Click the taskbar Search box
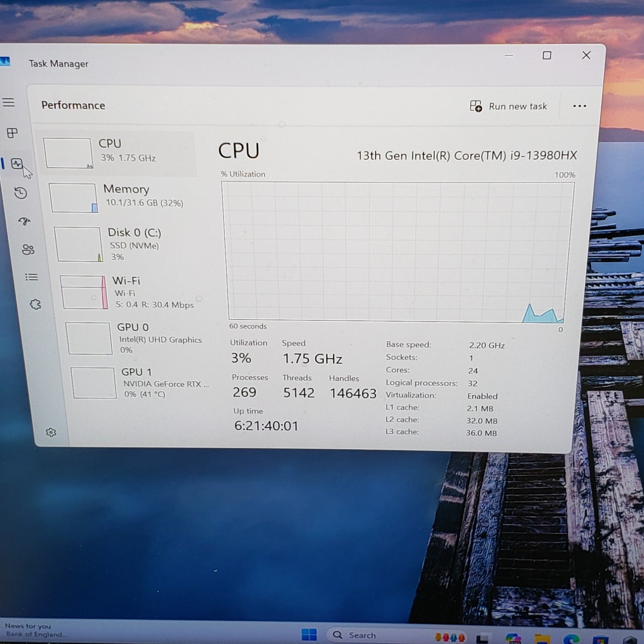 361,635
